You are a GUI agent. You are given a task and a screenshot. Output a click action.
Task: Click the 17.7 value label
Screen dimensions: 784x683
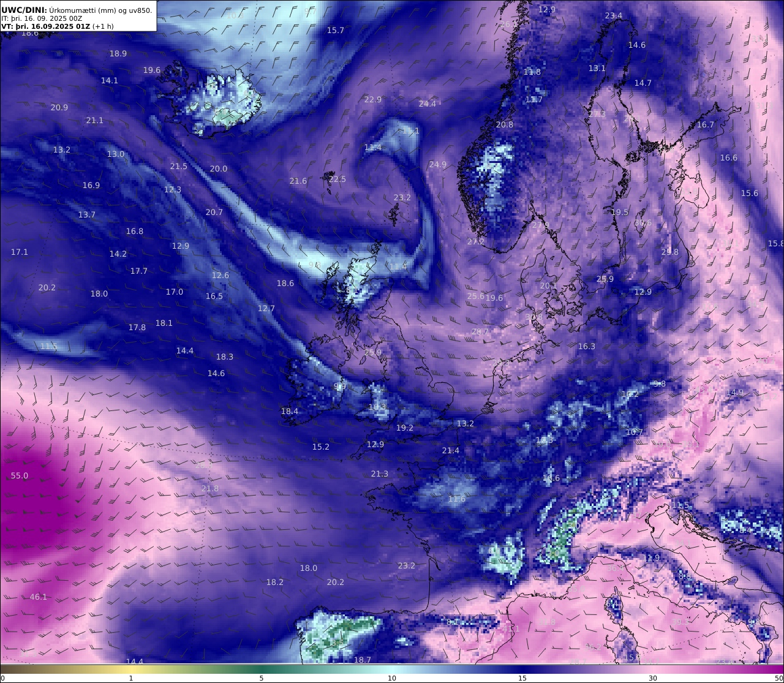pyautogui.click(x=139, y=271)
